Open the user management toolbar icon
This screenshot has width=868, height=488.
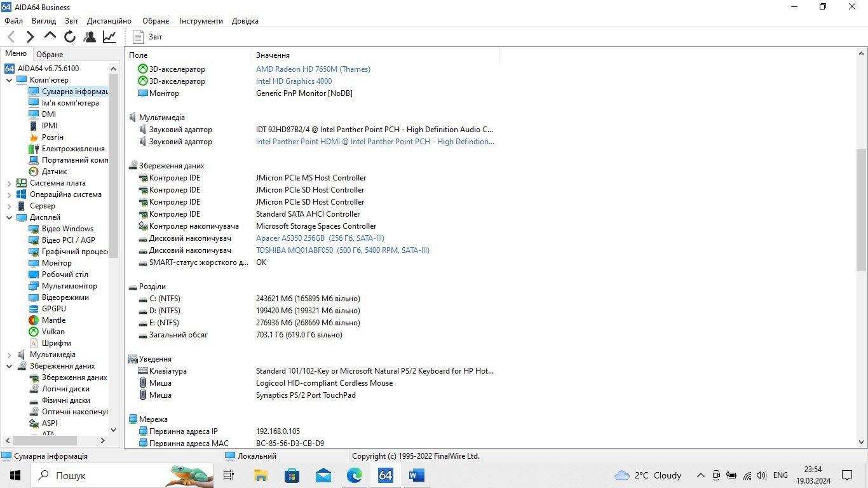click(90, 37)
